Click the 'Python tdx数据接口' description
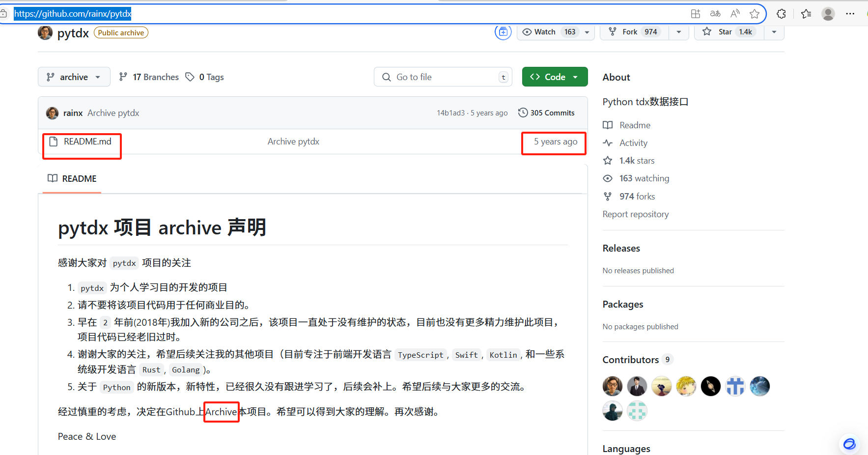The height and width of the screenshot is (455, 868). [x=645, y=102]
